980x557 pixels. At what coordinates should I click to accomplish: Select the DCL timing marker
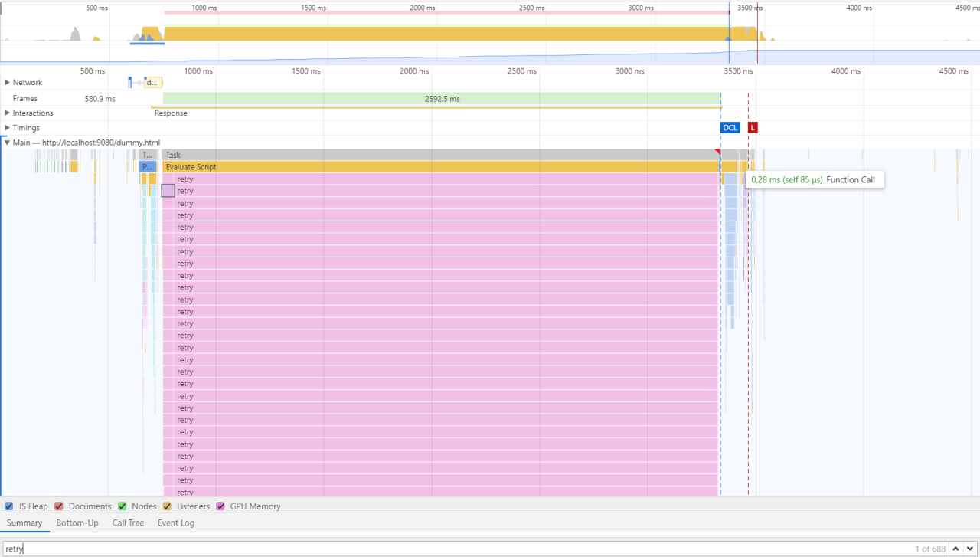(730, 128)
